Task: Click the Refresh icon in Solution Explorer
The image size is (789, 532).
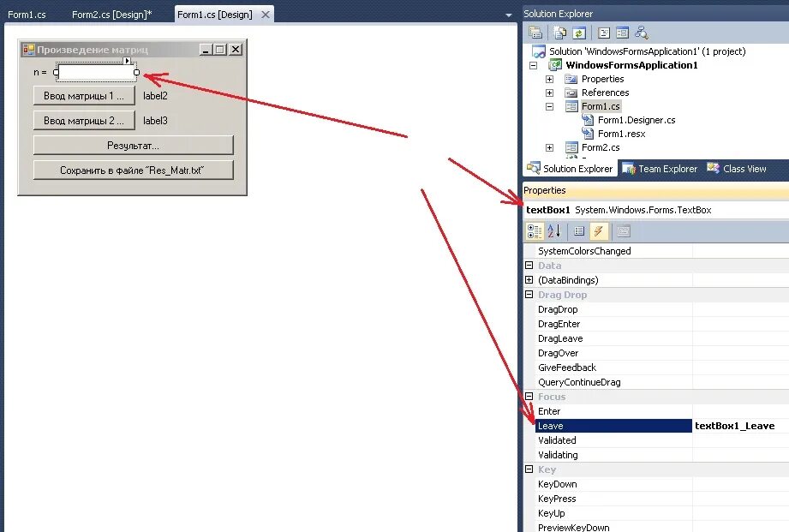Action: 578,33
